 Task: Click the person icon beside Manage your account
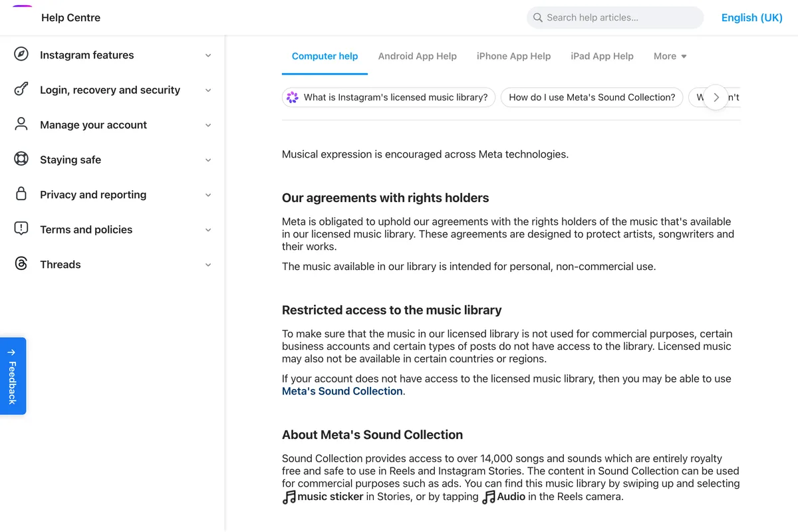point(21,124)
